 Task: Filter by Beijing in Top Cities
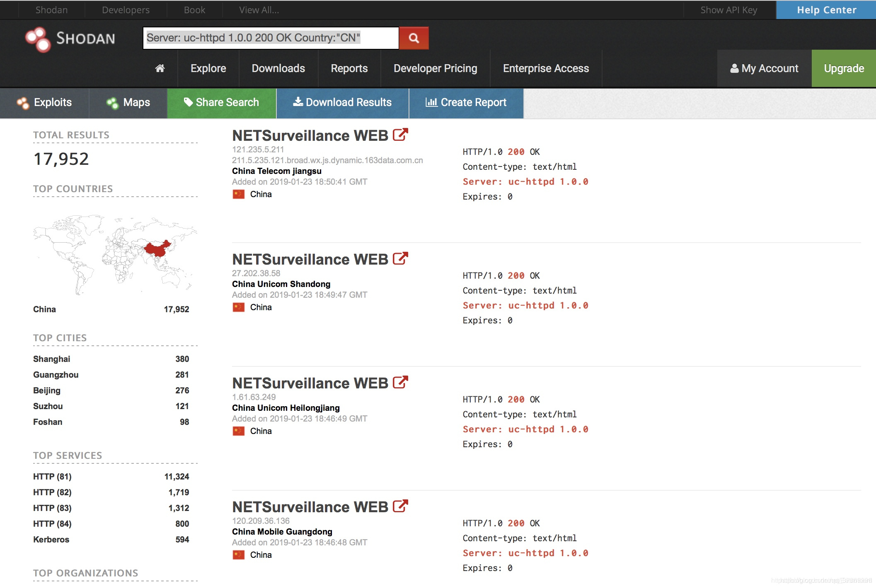[x=47, y=390]
